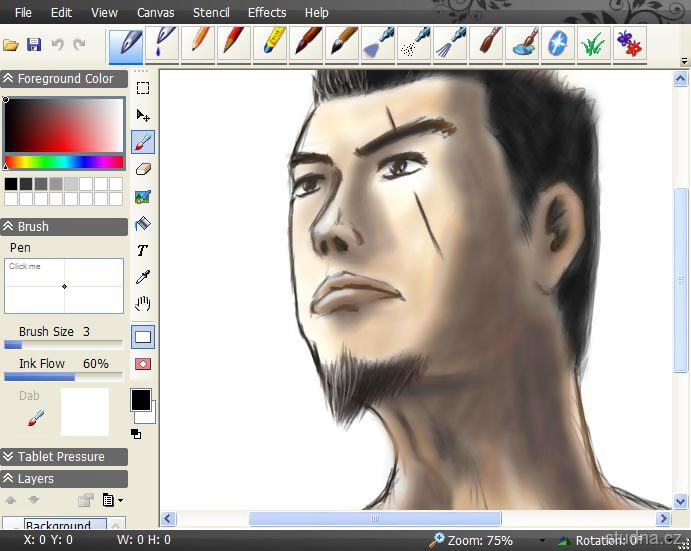Click the black foreground color swatch
Image resolution: width=691 pixels, height=551 pixels.
pyautogui.click(x=140, y=400)
